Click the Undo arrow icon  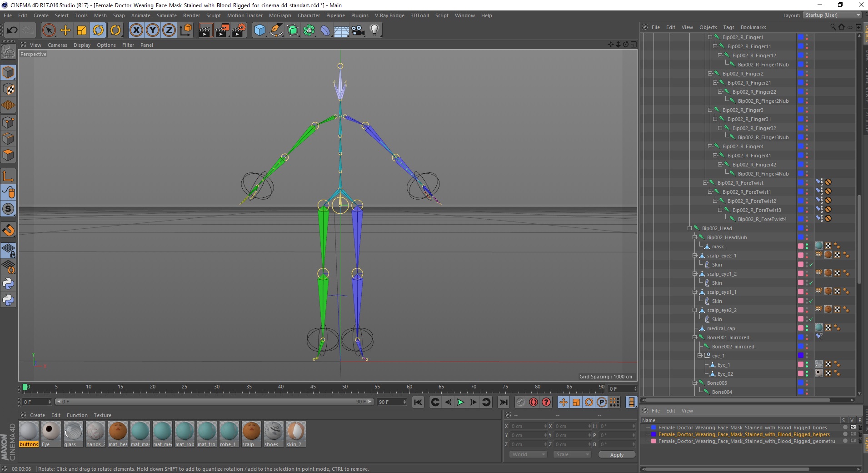click(12, 30)
